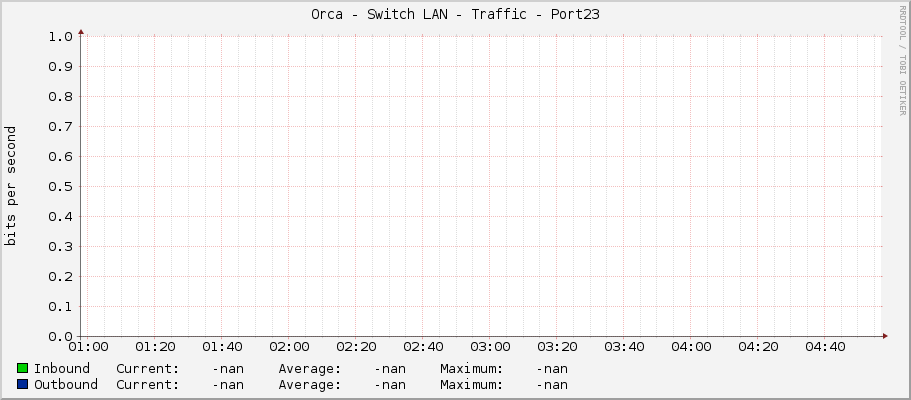Click the graph title 'Orca - Switch LAN - Traffic - Port23'

[455, 15]
